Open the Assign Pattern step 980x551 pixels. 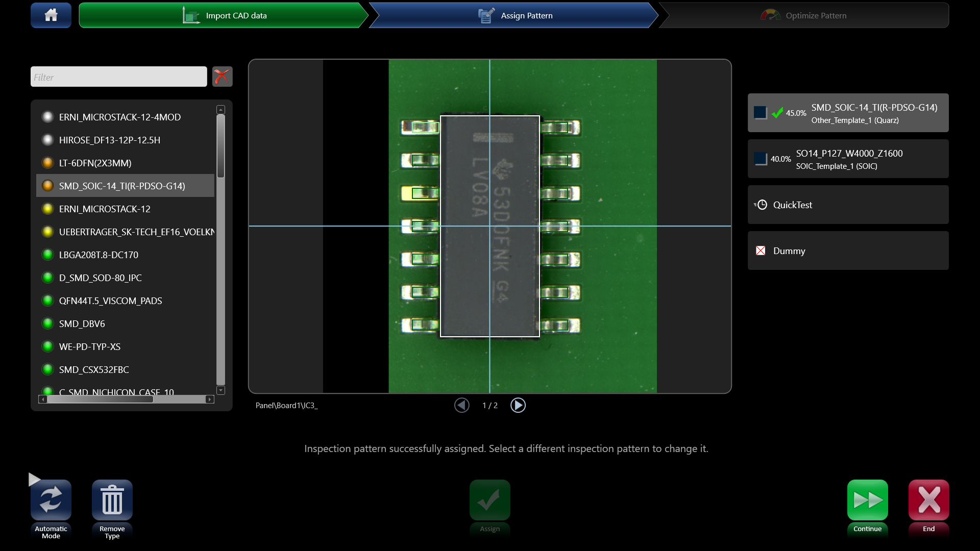pos(514,15)
